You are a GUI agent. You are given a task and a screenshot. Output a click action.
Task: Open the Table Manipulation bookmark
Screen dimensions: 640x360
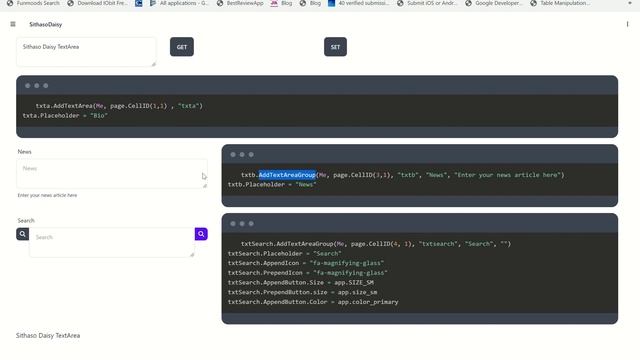click(560, 3)
